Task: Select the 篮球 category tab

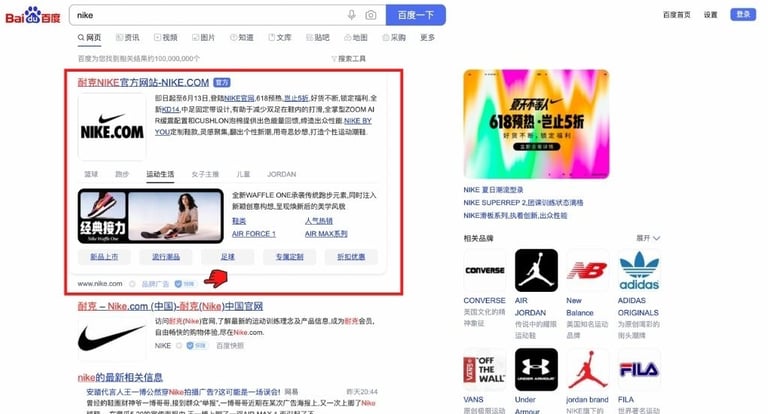Action: [x=91, y=174]
